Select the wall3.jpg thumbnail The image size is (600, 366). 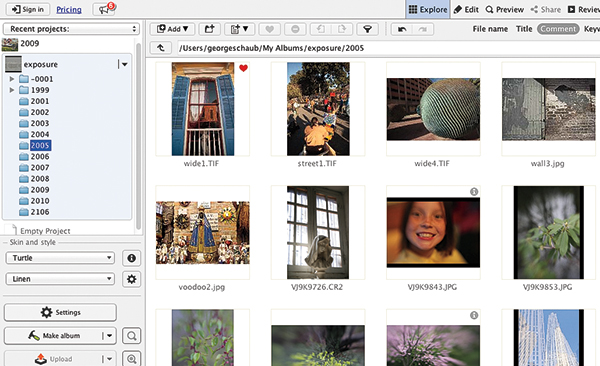point(548,109)
